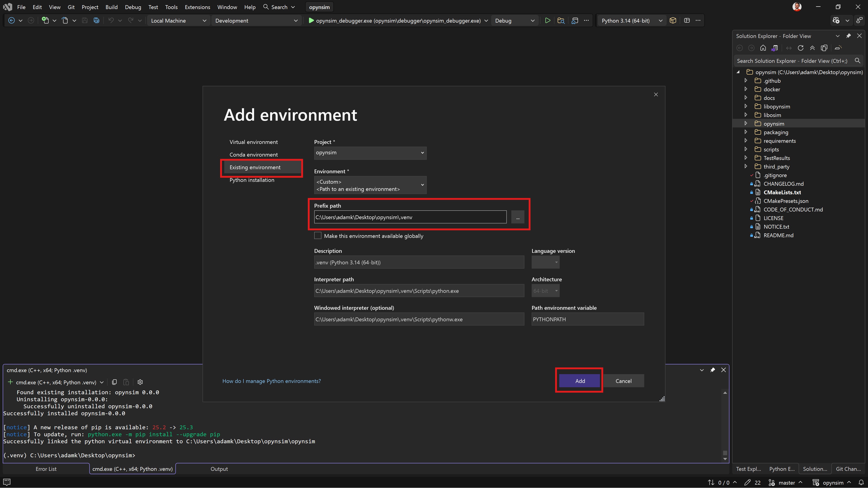Click Switch Views icon in Solution Explorer

pyautogui.click(x=774, y=48)
